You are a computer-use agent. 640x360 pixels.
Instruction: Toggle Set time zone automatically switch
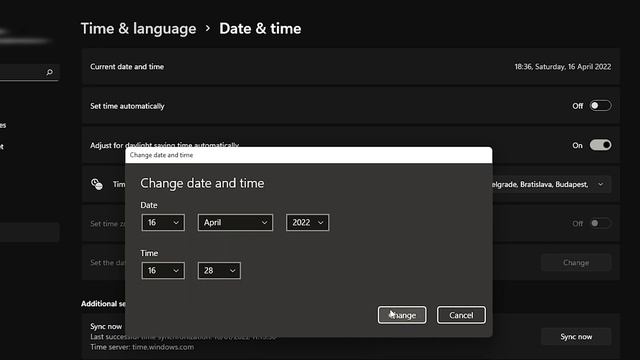600,223
